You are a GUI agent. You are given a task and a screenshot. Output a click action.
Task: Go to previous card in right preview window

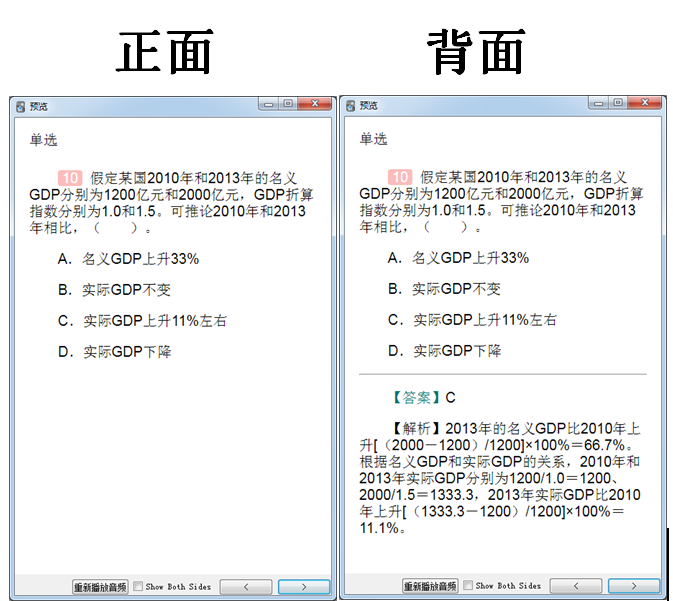click(x=576, y=586)
